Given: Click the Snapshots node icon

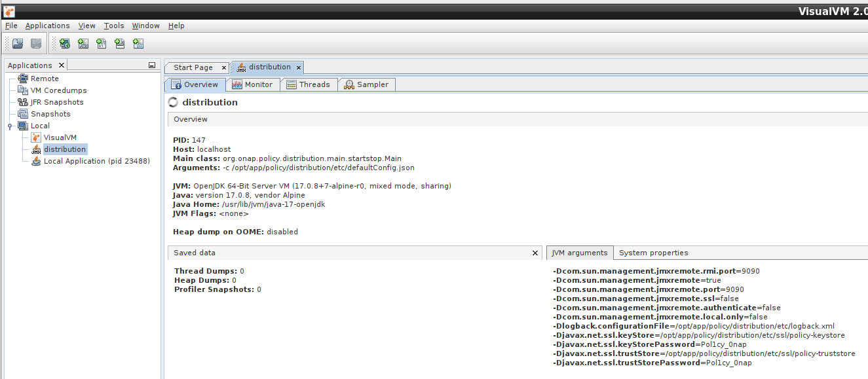Looking at the screenshot, I should coord(23,114).
